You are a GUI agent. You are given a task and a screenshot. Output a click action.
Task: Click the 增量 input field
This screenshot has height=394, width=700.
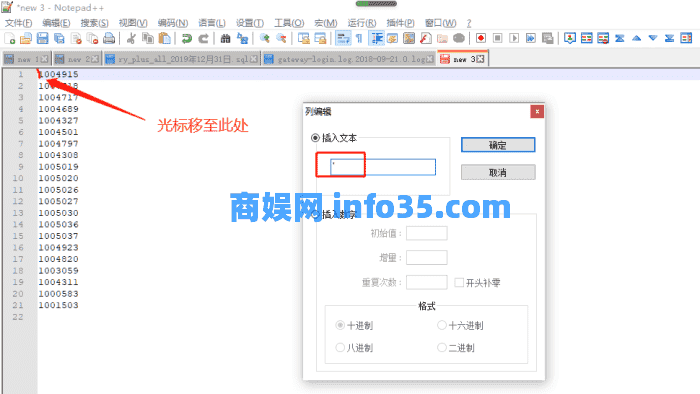tap(427, 257)
